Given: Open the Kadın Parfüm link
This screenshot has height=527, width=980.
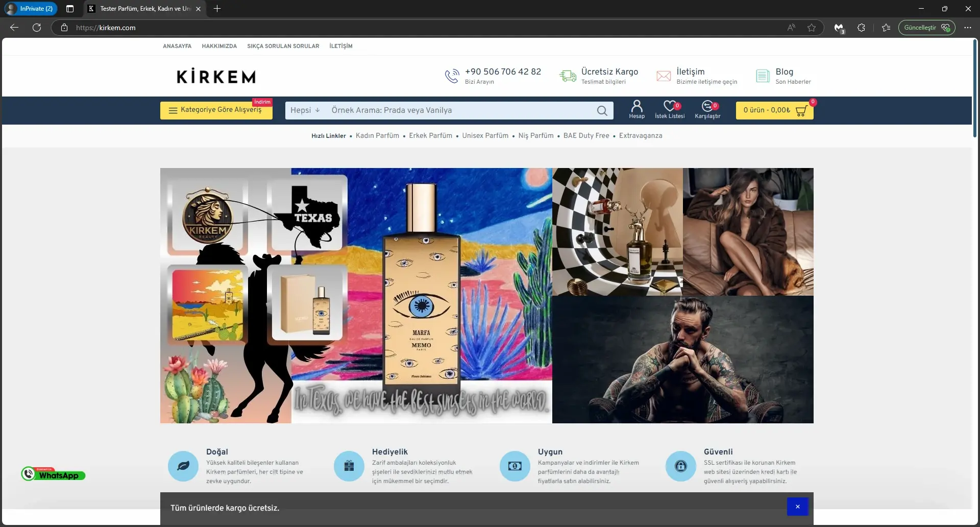Looking at the screenshot, I should [377, 136].
